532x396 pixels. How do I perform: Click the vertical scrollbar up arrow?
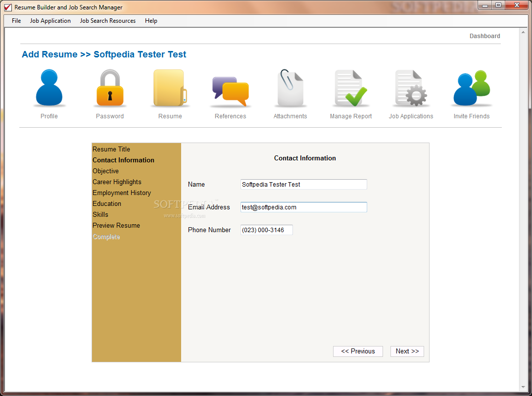(x=523, y=33)
